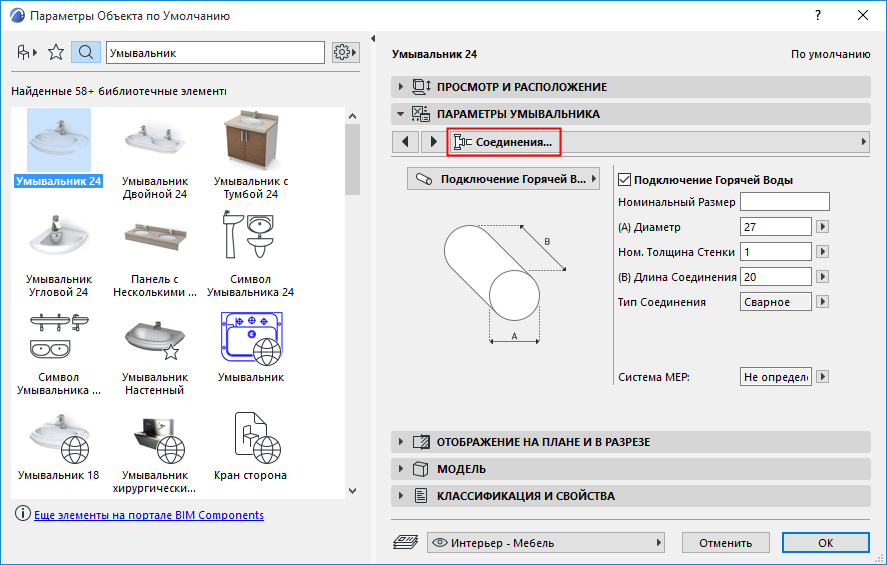
Task: Select Умывальник Двойной 24 object
Action: (x=154, y=156)
